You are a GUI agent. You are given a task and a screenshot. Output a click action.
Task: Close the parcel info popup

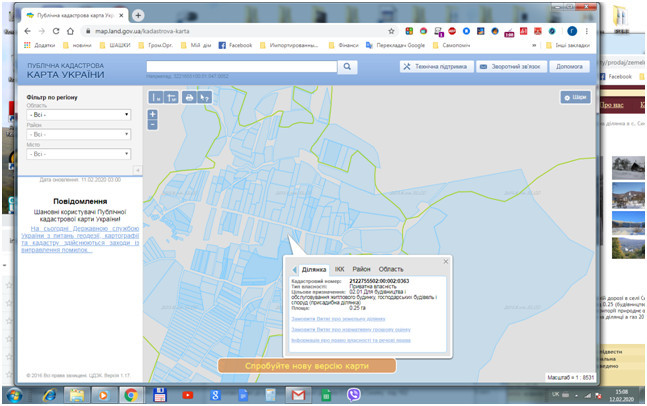pos(445,262)
